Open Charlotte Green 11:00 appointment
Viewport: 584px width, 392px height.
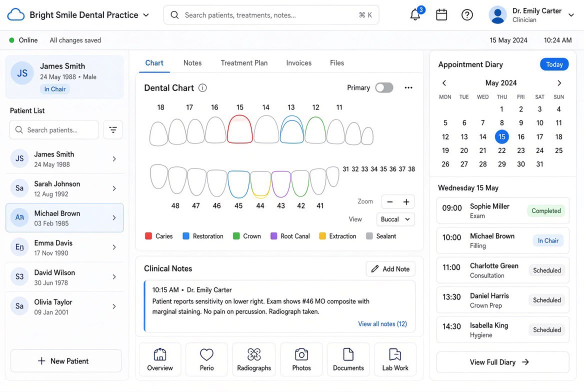[503, 270]
